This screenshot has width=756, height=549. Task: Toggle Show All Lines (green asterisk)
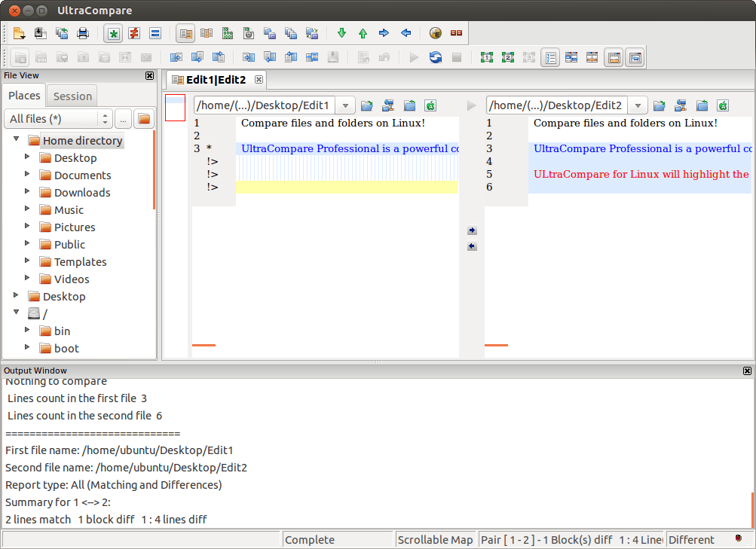[113, 33]
